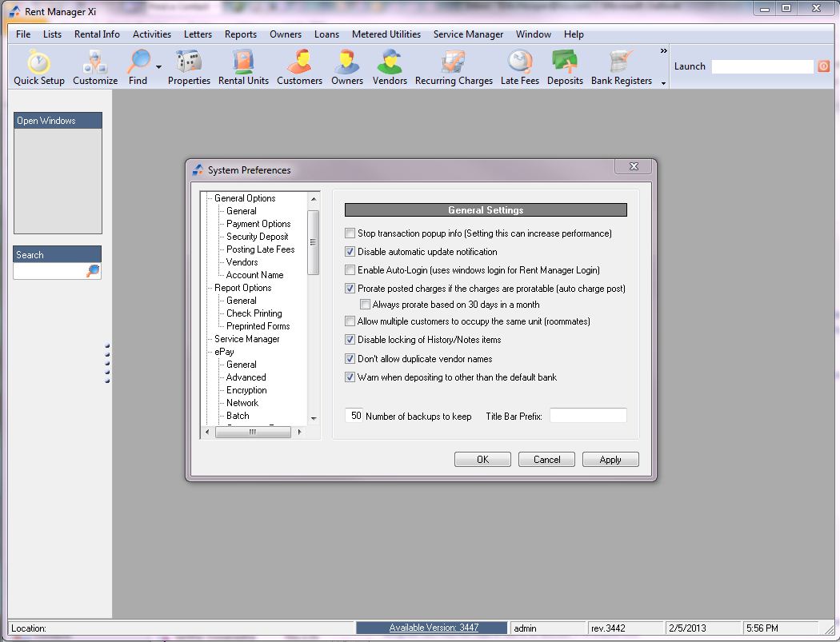Click the Title Bar Prefix field
Screen dimensions: 840x642
click(x=588, y=416)
